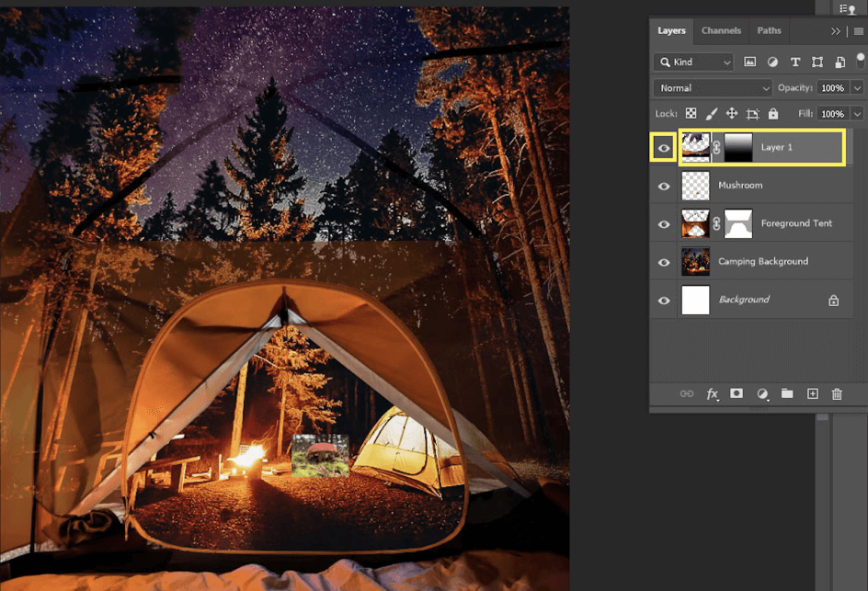Lock transparent pixels icon

(x=691, y=113)
